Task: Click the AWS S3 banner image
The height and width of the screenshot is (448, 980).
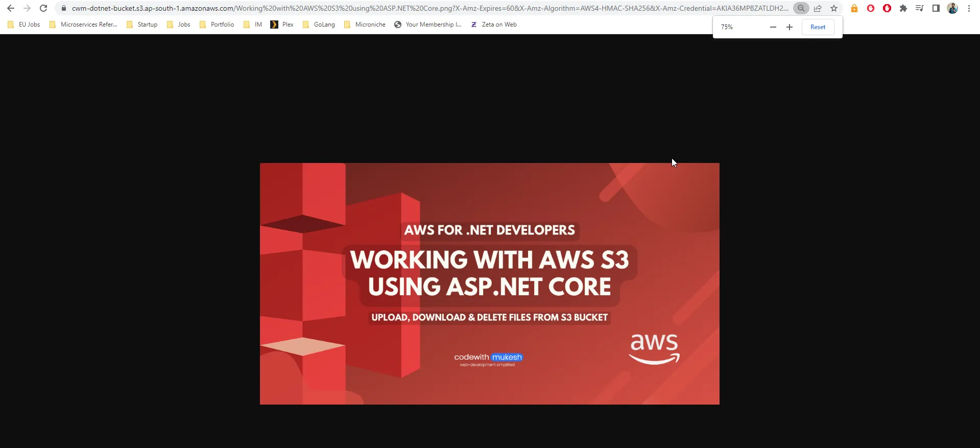Action: tap(490, 284)
